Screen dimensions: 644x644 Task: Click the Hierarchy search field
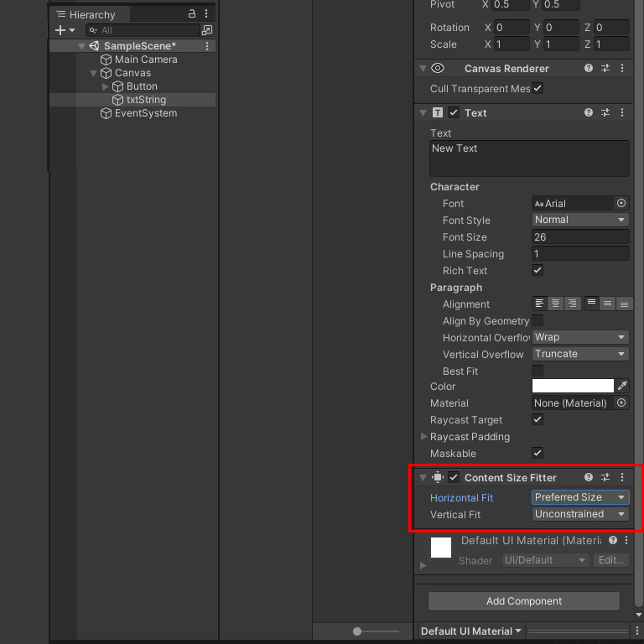pyautogui.click(x=143, y=30)
